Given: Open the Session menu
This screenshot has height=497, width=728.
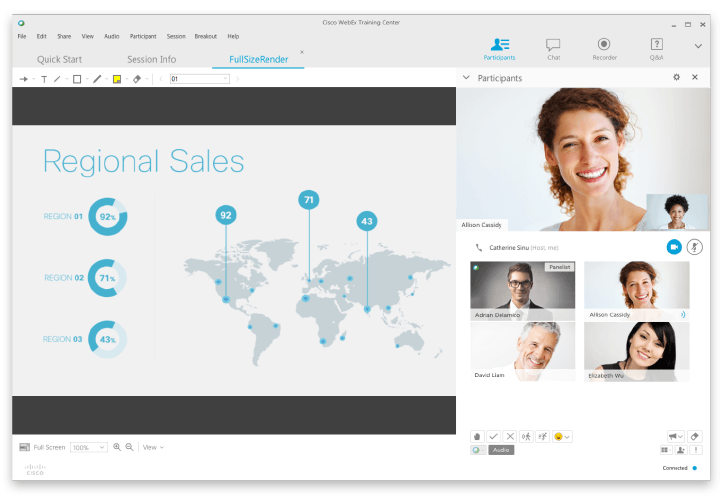Looking at the screenshot, I should click(176, 36).
